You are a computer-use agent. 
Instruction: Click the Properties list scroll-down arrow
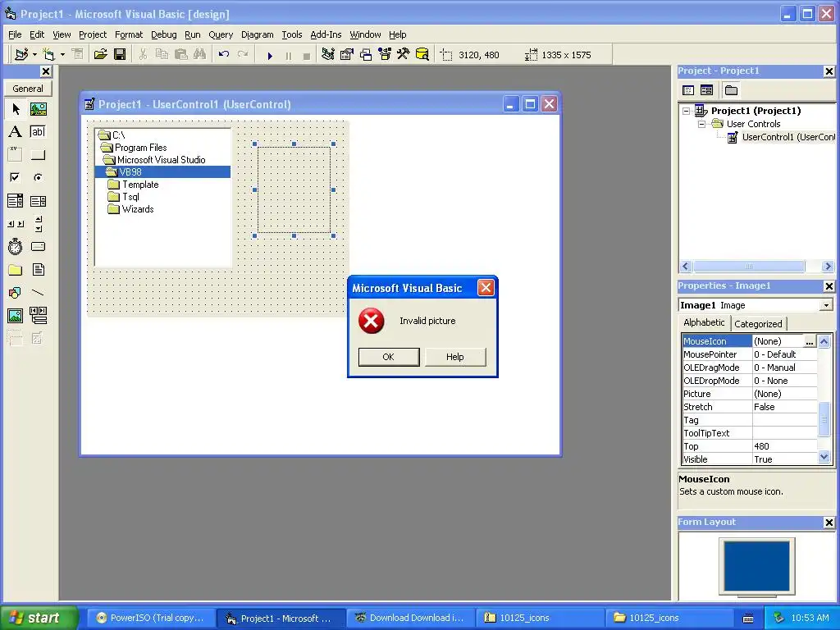pyautogui.click(x=824, y=458)
